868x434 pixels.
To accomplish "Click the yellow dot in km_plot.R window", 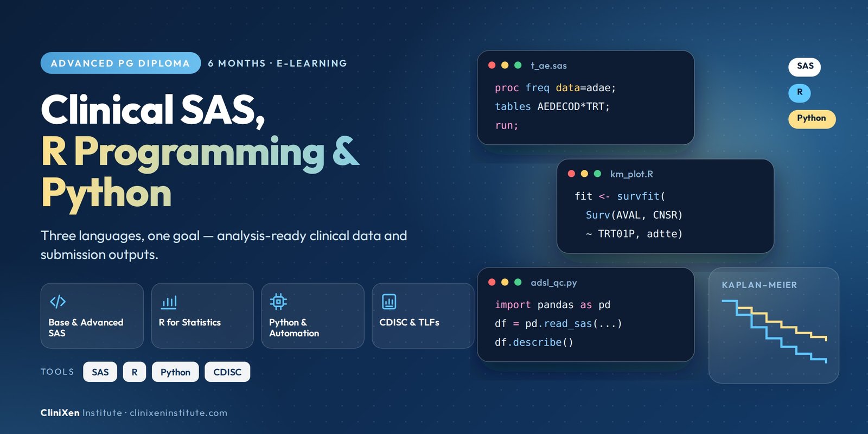I will pos(584,174).
